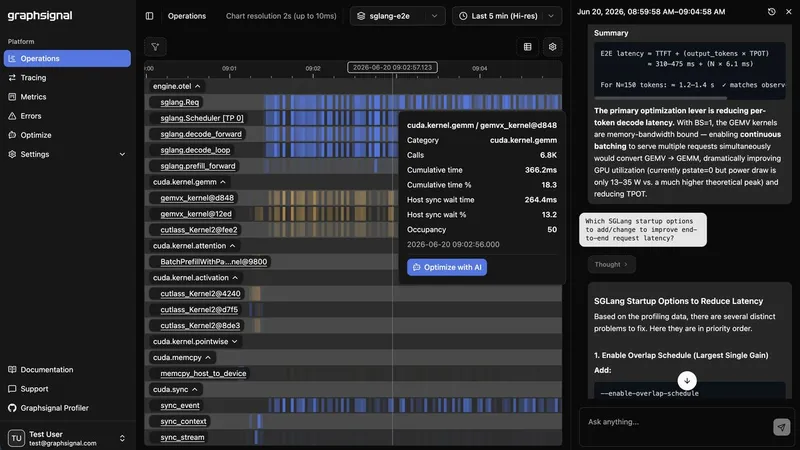This screenshot has height=450, width=800.
Task: Select the gemvx_kernel@d848 operation
Action: tap(197, 198)
